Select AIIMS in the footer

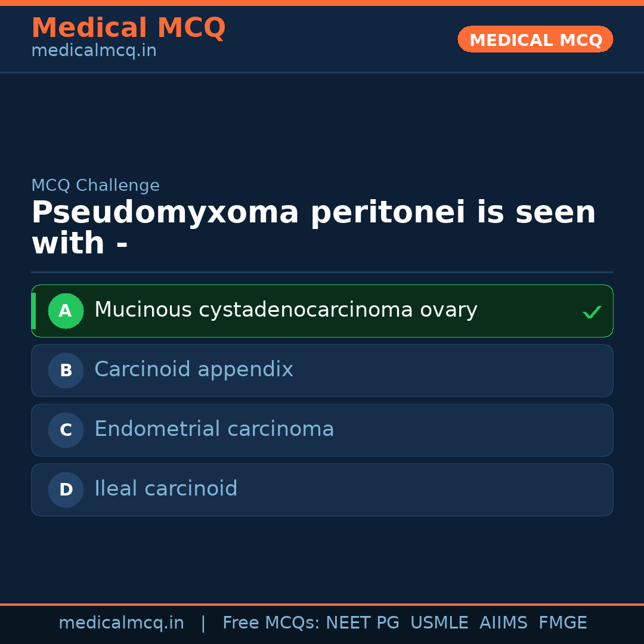(503, 623)
